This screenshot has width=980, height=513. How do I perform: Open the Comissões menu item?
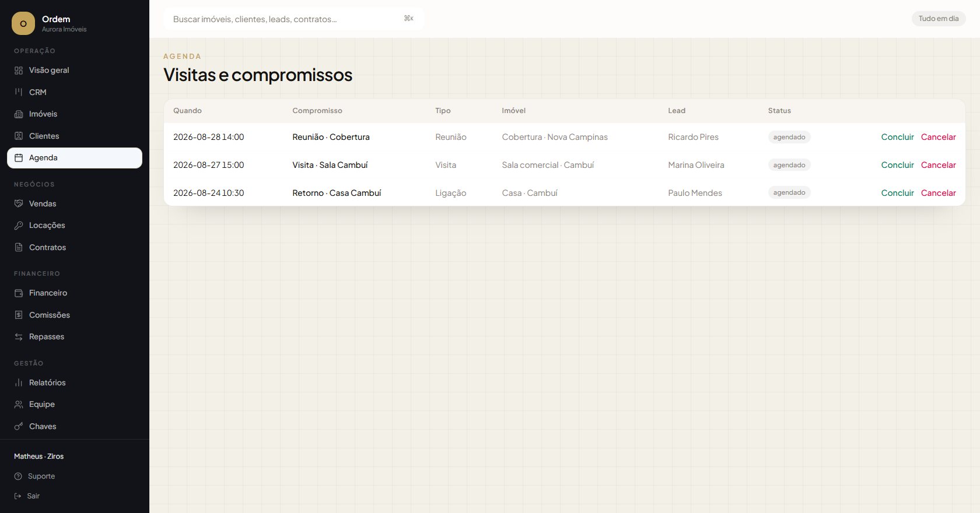[75, 315]
